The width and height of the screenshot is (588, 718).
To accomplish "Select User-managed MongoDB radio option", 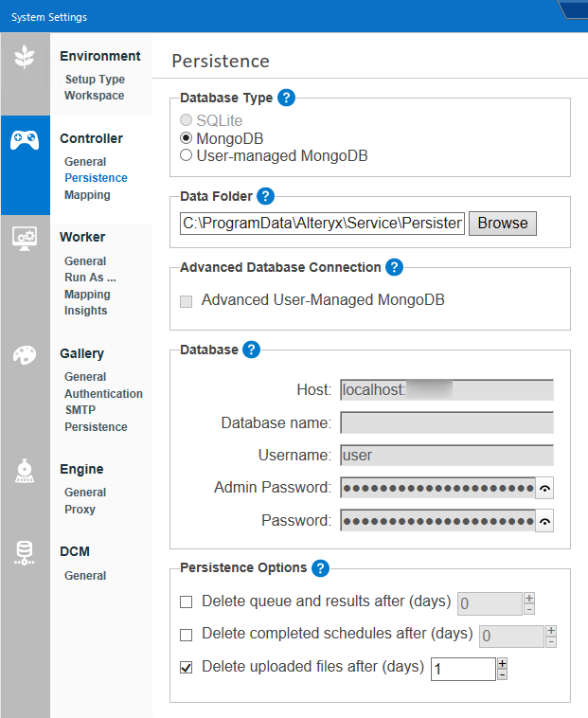I will click(x=186, y=155).
